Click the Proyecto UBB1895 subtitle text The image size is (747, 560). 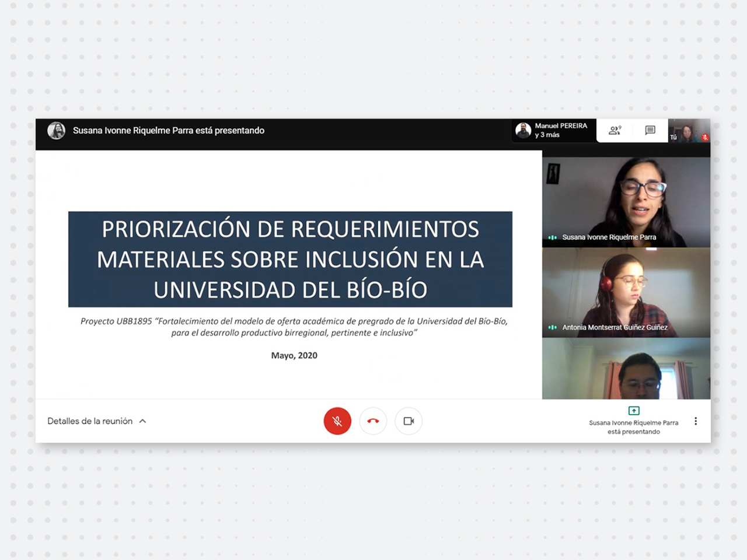point(294,327)
